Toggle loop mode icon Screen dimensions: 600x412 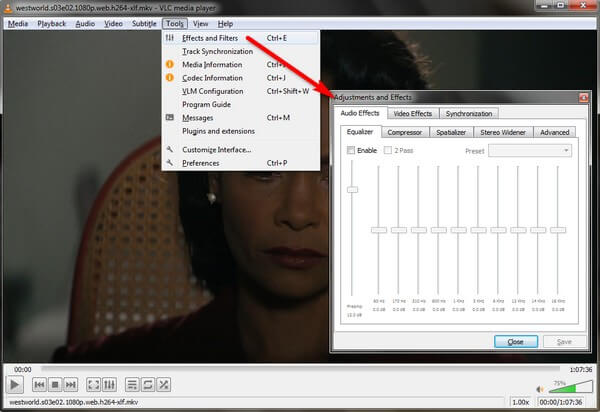[x=148, y=384]
